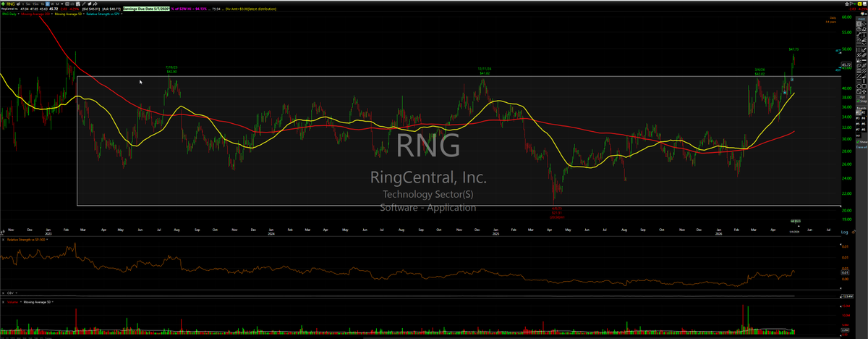Select trend set #7

point(858,130)
